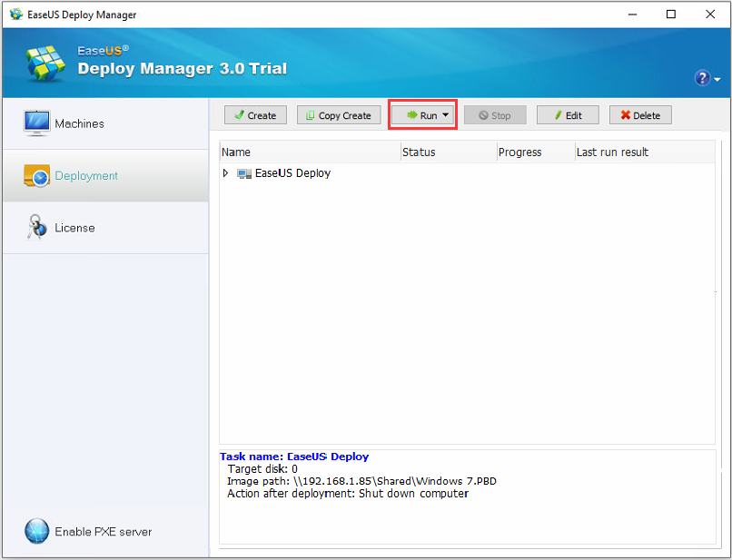732x560 pixels.
Task: Run the selected deployment task
Action: 422,115
